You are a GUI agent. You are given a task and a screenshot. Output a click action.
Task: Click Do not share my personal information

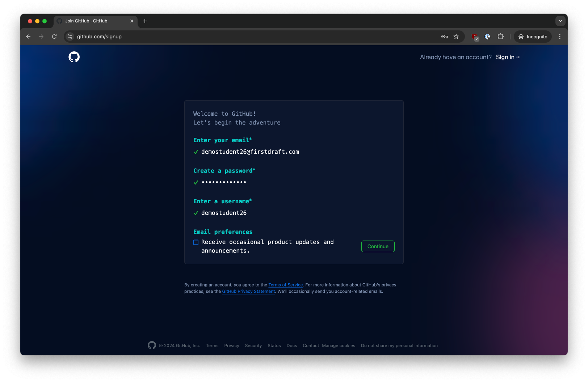pyautogui.click(x=399, y=346)
